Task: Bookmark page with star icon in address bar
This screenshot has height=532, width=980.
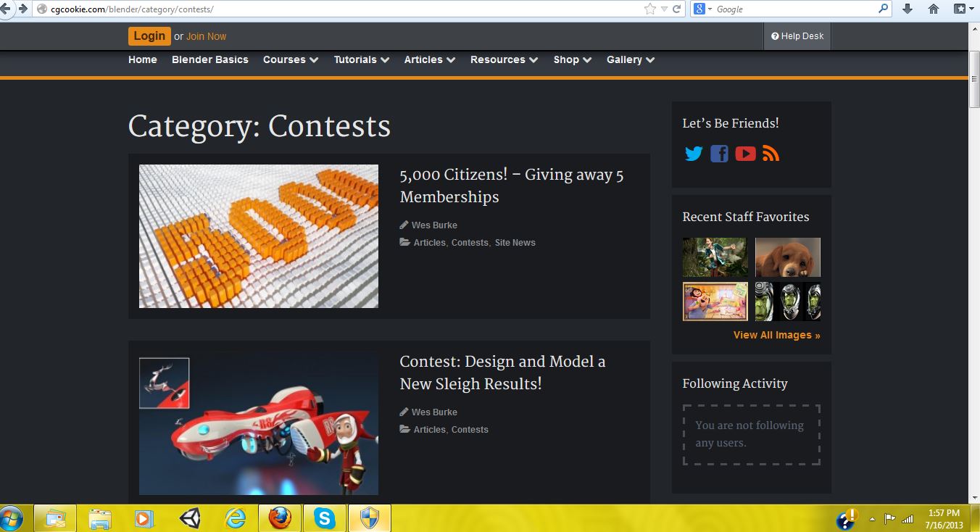Action: [649, 9]
